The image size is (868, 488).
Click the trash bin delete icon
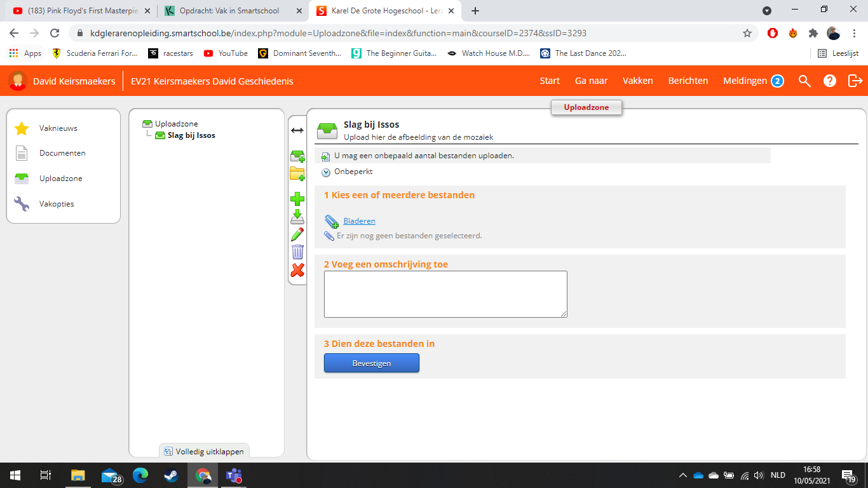[x=297, y=252]
